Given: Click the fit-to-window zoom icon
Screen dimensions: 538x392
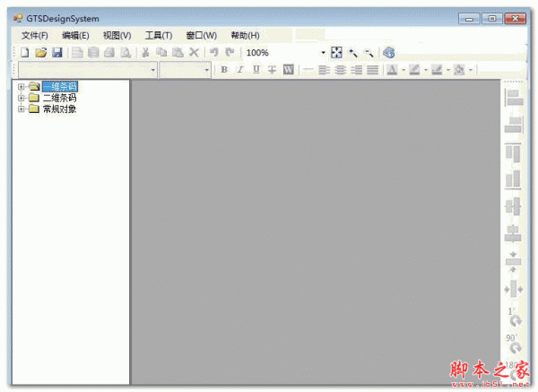Looking at the screenshot, I should (x=336, y=53).
